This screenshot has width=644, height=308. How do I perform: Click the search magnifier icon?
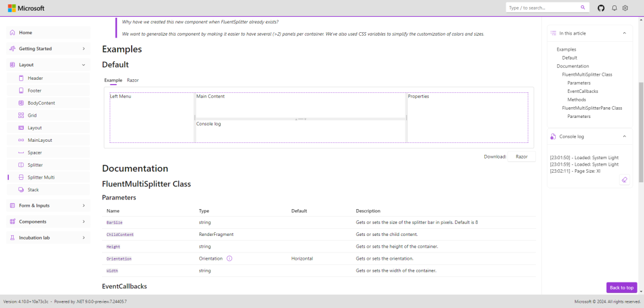tap(583, 8)
